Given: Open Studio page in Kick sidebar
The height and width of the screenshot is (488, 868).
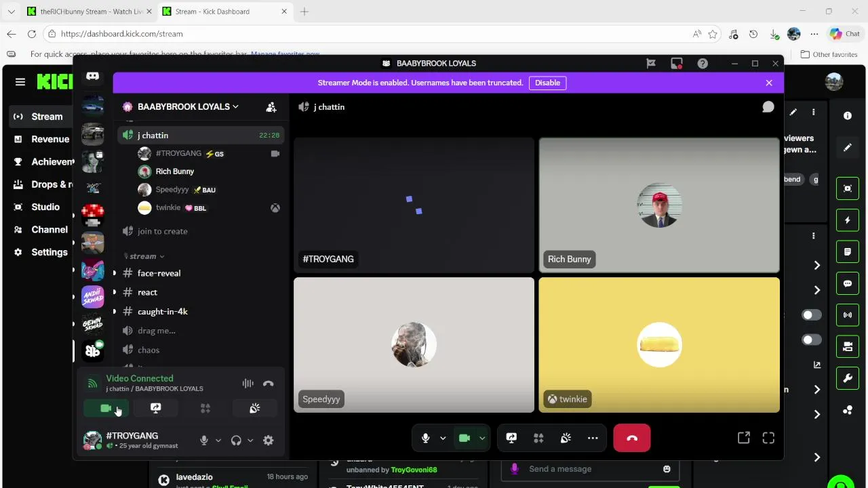Looking at the screenshot, I should click(41, 207).
